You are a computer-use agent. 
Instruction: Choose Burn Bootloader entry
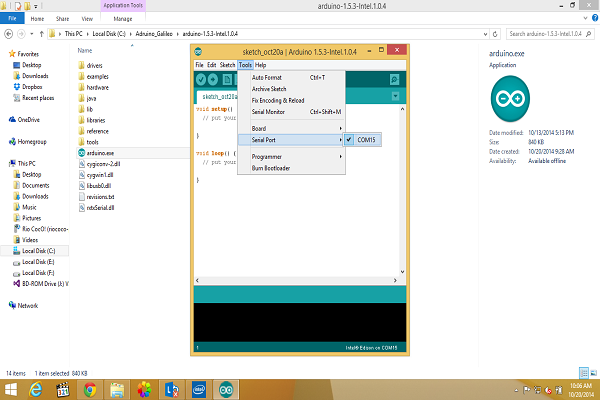(x=292, y=168)
